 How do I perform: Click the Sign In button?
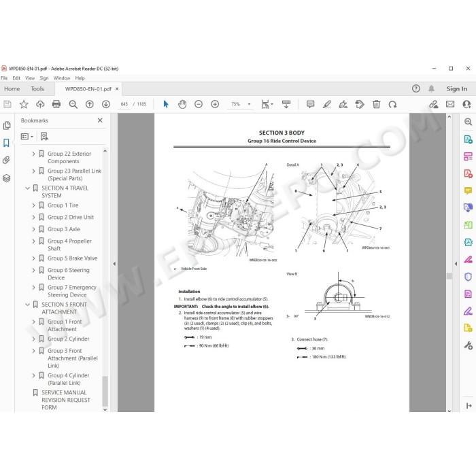456,88
